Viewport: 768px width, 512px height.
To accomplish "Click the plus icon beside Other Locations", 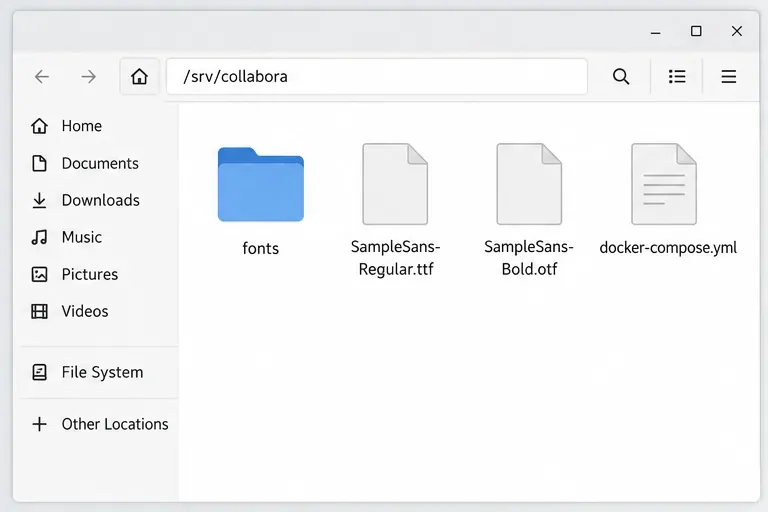I will [40, 424].
